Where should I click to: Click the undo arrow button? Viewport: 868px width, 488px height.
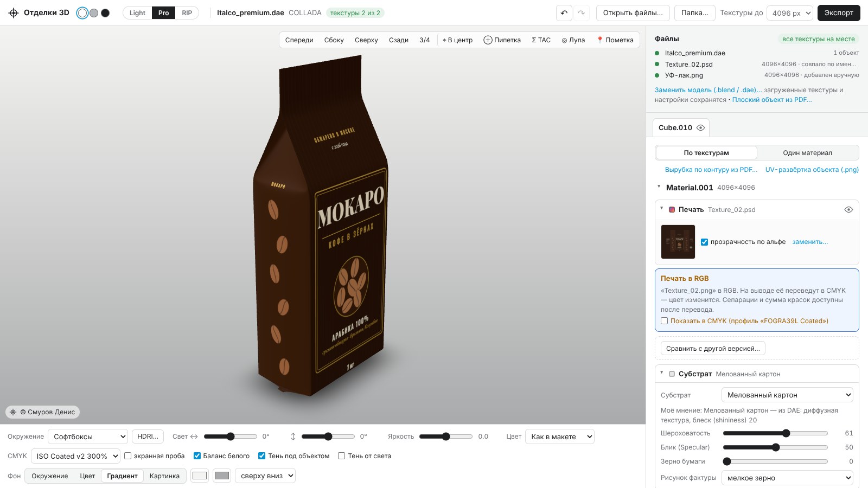click(x=564, y=13)
